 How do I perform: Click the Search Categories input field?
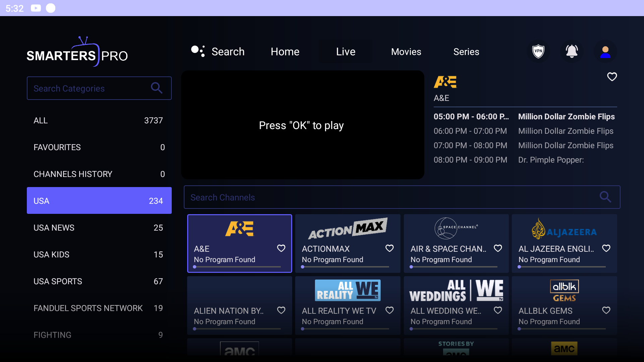click(x=99, y=88)
